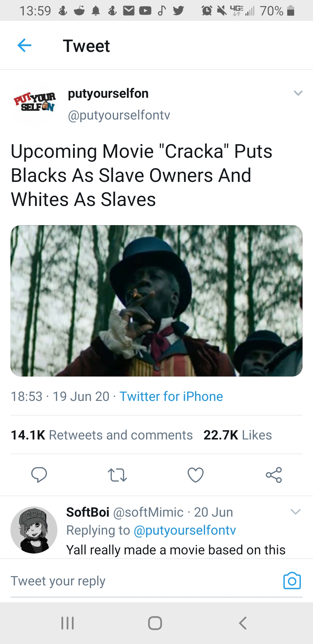
Task: Tap the Tweet your reply field
Action: [x=139, y=581]
